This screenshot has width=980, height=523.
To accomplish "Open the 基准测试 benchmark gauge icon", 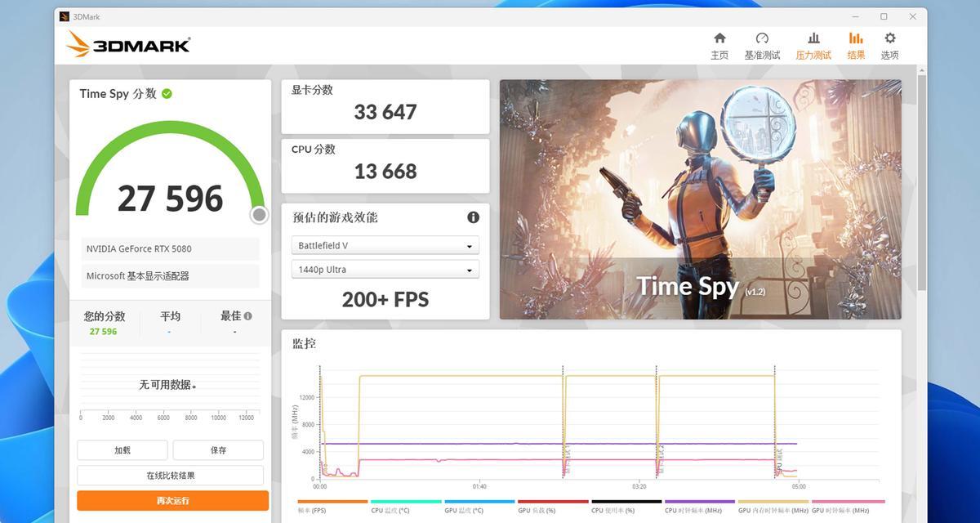I will (x=762, y=38).
